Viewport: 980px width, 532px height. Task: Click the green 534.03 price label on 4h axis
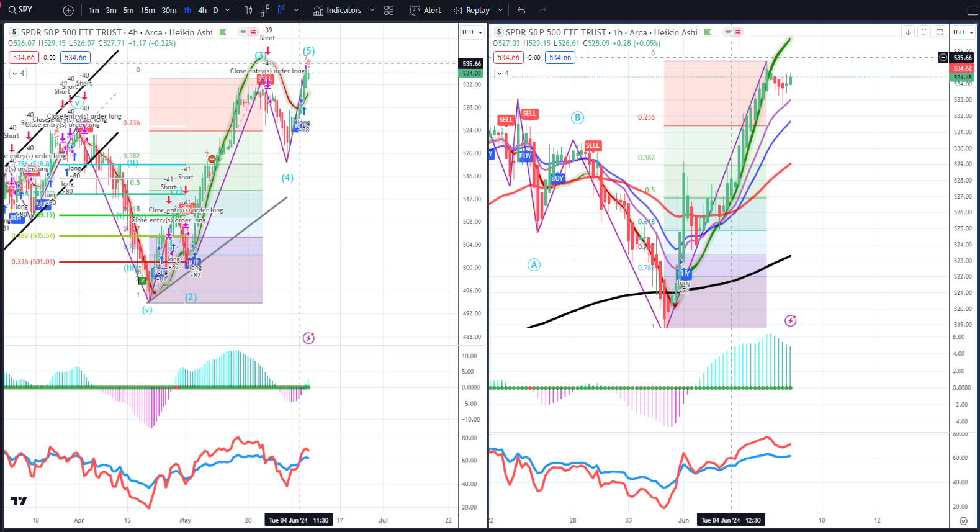point(472,73)
